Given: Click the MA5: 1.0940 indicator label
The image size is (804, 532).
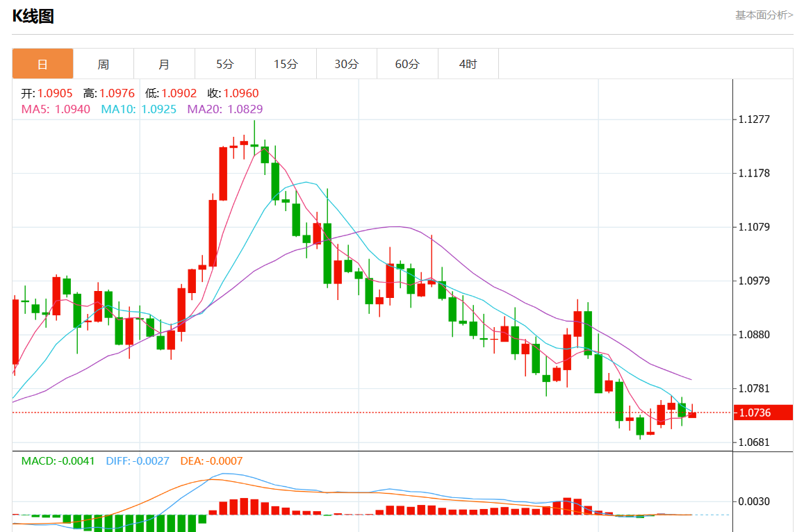Looking at the screenshot, I should (56, 109).
